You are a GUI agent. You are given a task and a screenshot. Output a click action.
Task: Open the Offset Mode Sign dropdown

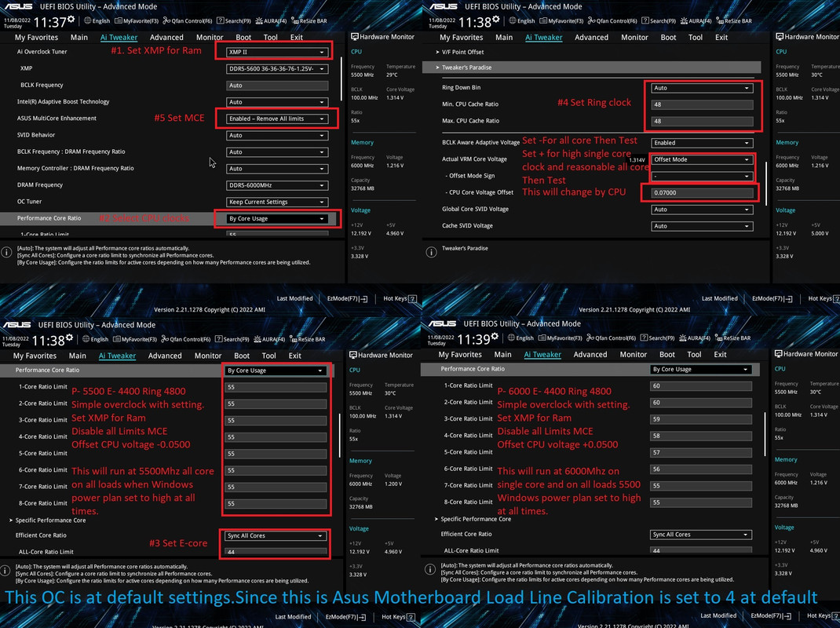pos(702,176)
